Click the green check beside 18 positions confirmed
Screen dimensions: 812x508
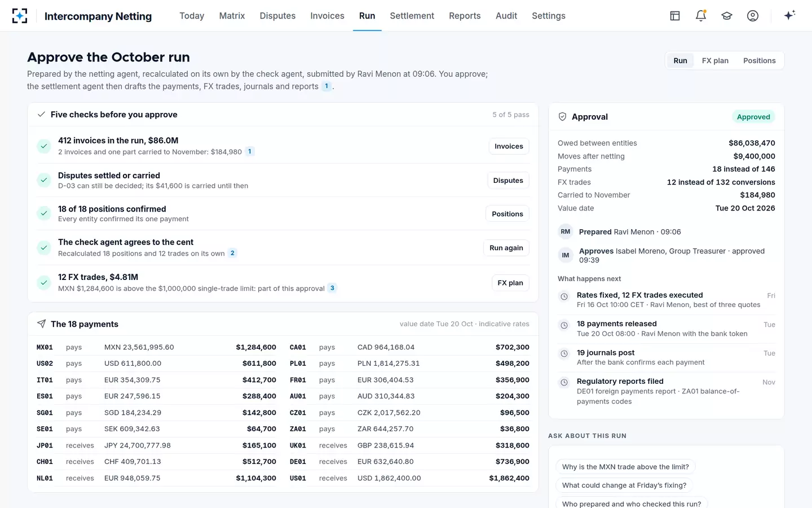tap(44, 213)
